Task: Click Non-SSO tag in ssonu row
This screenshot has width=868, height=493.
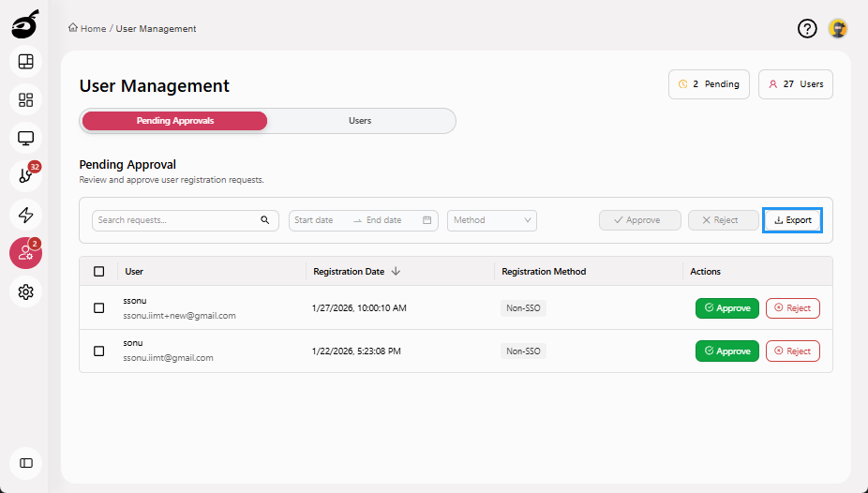Action: coord(523,308)
